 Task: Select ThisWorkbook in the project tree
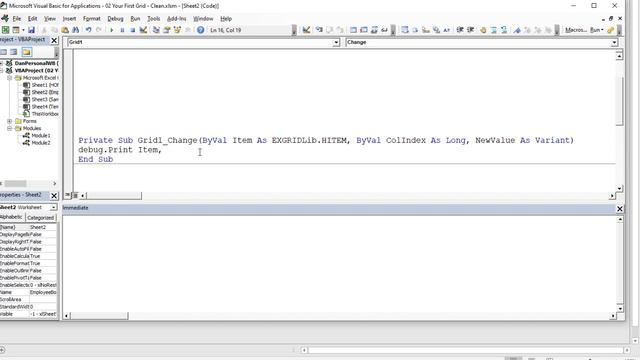point(40,114)
